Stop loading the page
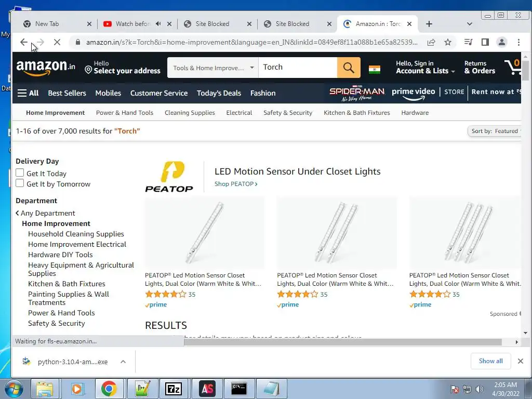This screenshot has width=532, height=399. point(57,42)
